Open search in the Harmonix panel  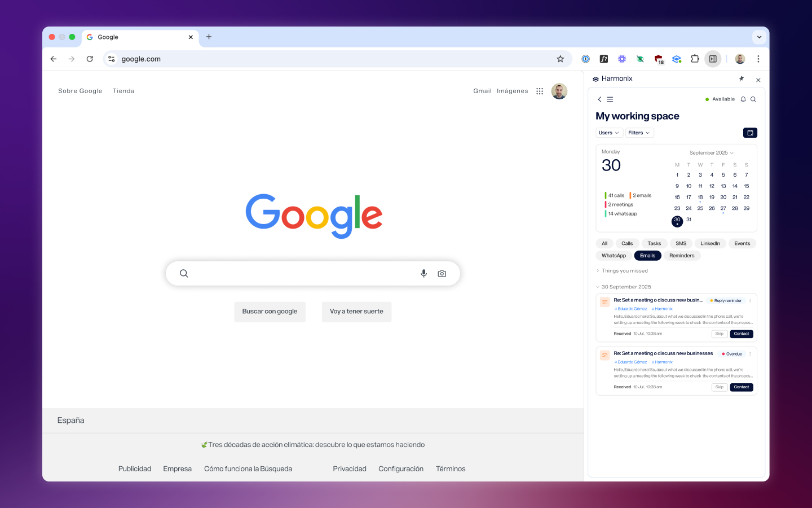coord(753,99)
